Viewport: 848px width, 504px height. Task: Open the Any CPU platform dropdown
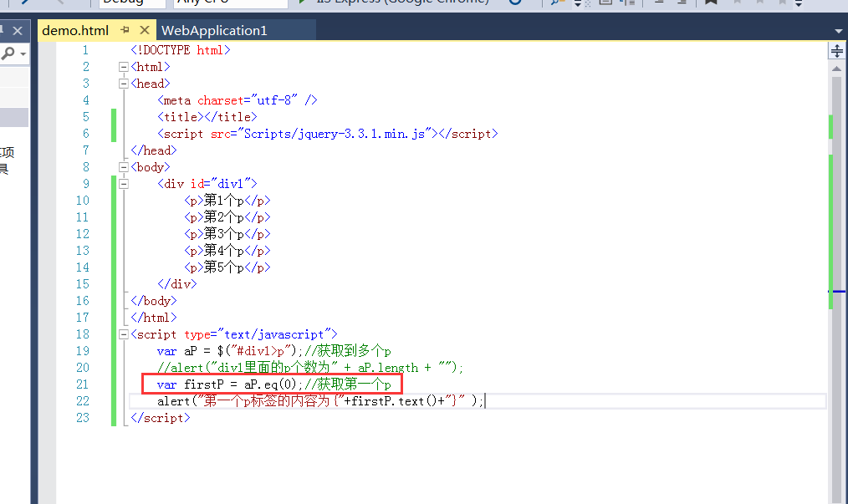[x=230, y=2]
